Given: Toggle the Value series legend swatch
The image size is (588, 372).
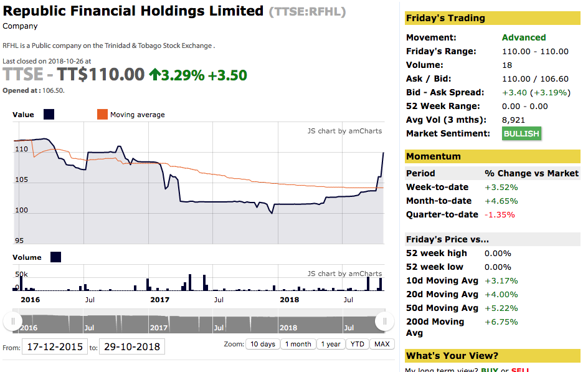Looking at the screenshot, I should [x=49, y=115].
